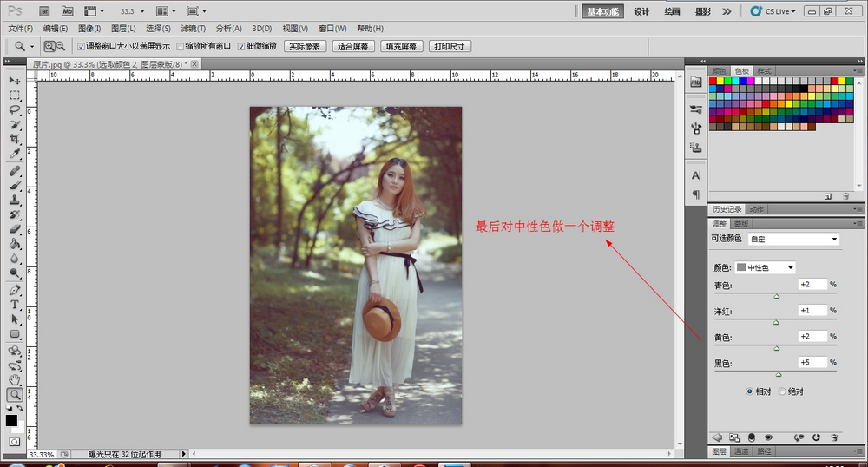This screenshot has height=467, width=868.
Task: Select the Quick Selection tool
Action: tap(15, 124)
